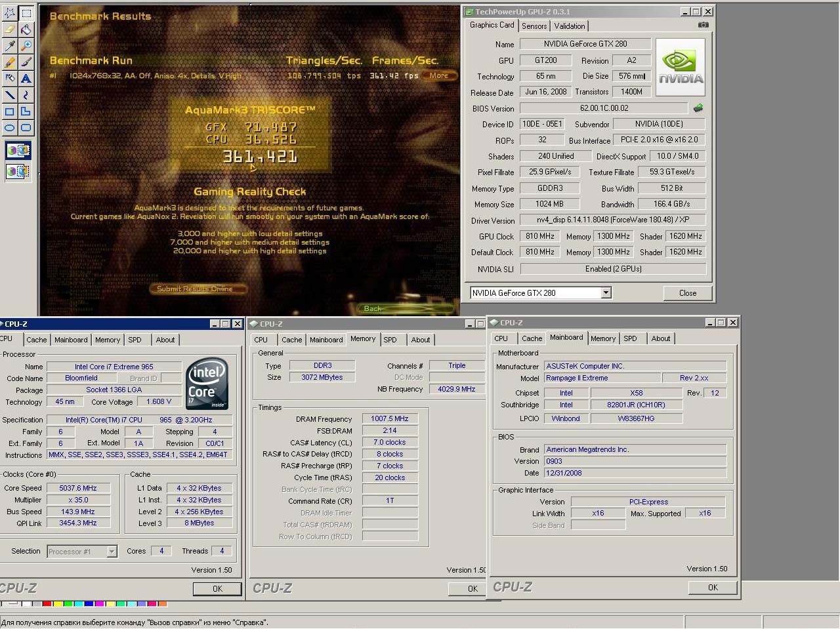Image resolution: width=840 pixels, height=629 pixels.
Task: Enable opaque selection mode in Paint options
Action: (x=18, y=150)
